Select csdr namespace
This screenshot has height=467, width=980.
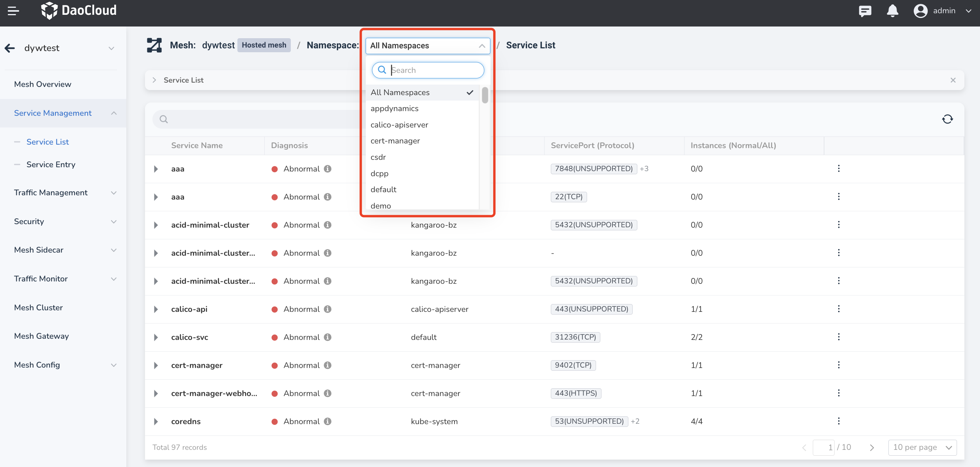click(x=422, y=157)
